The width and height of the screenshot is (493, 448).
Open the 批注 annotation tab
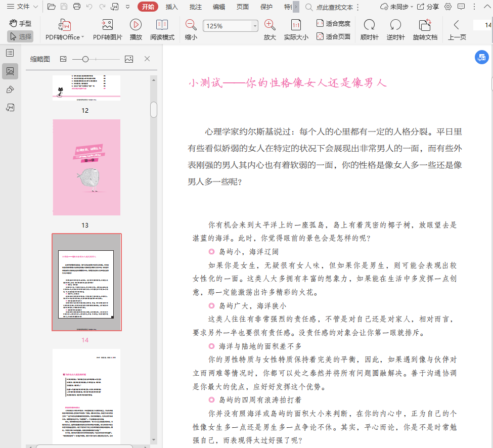[x=195, y=7]
